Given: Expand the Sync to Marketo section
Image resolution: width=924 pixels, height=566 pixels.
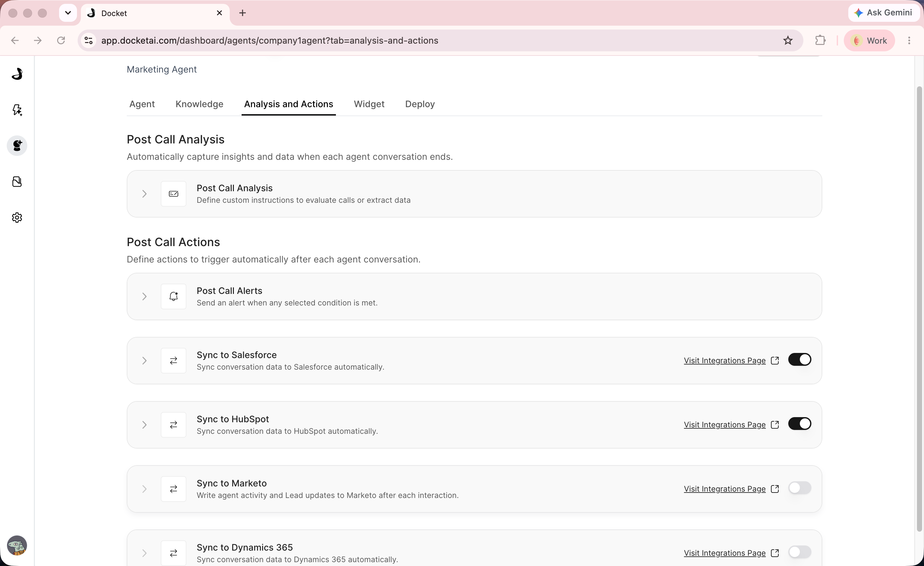Looking at the screenshot, I should (144, 489).
